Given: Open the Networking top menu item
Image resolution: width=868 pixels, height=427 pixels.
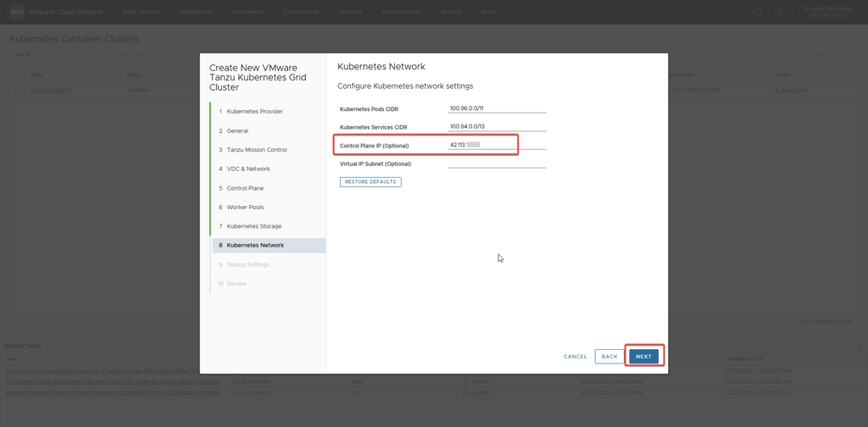Looking at the screenshot, I should pos(248,12).
